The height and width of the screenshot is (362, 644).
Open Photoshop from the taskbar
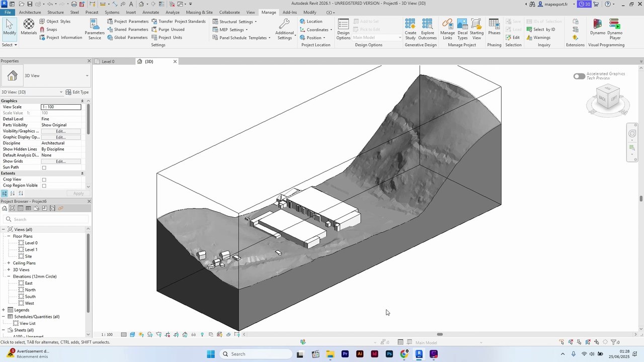[x=389, y=354]
